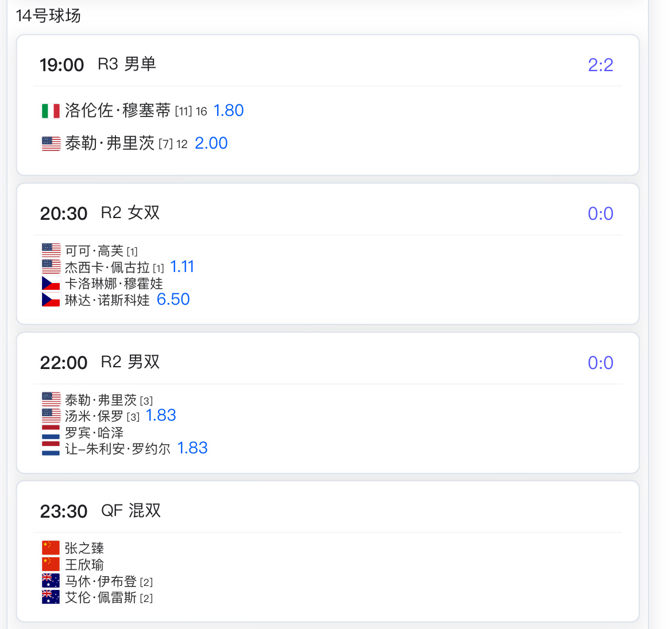Click the China flag beside 张之臻

[51, 548]
